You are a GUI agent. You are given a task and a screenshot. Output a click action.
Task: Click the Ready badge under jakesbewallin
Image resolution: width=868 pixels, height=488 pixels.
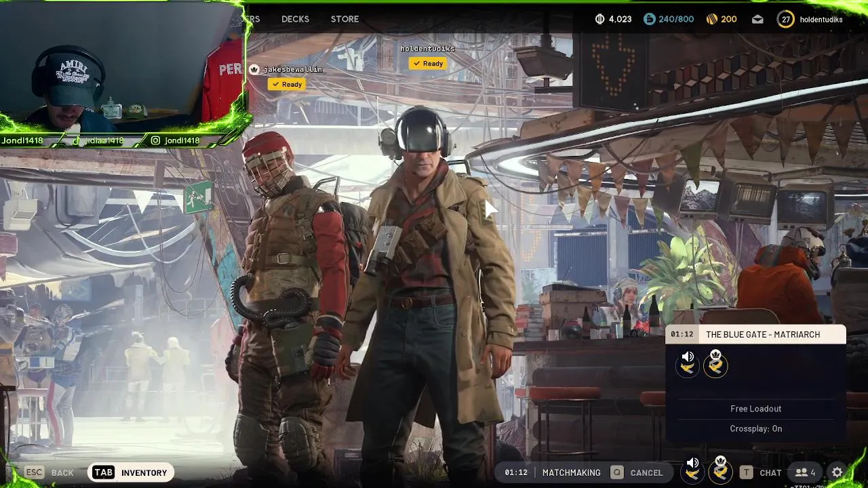point(286,85)
